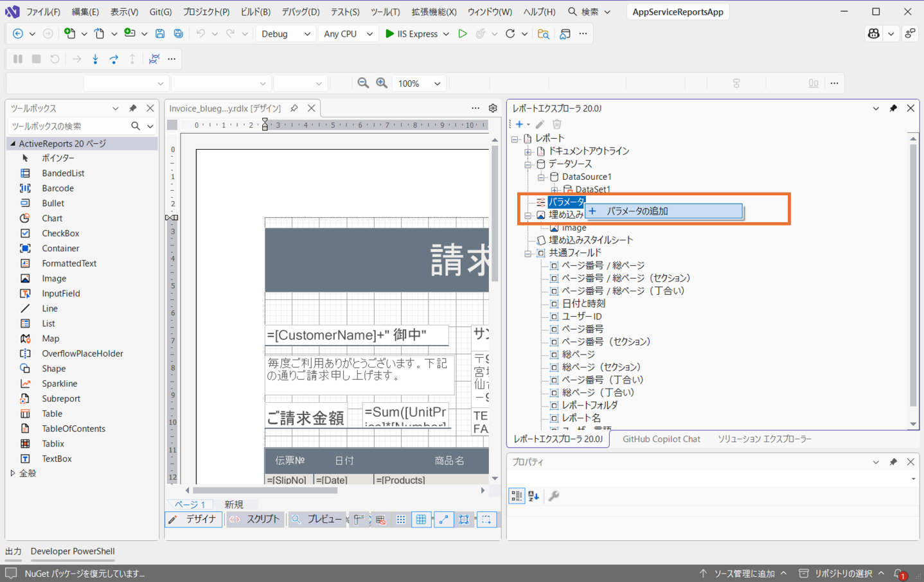Screen dimensions: 924x582
Task: Select the 埋め込みスタイルシート node
Action: pyautogui.click(x=591, y=240)
